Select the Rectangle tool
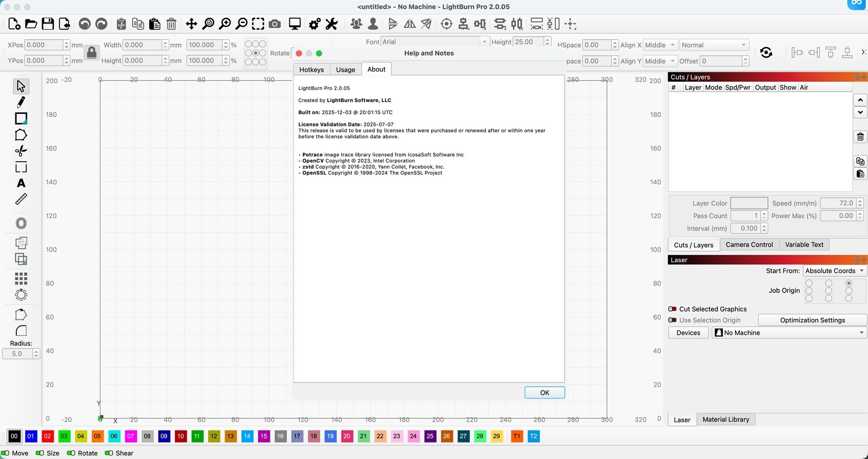 point(21,118)
